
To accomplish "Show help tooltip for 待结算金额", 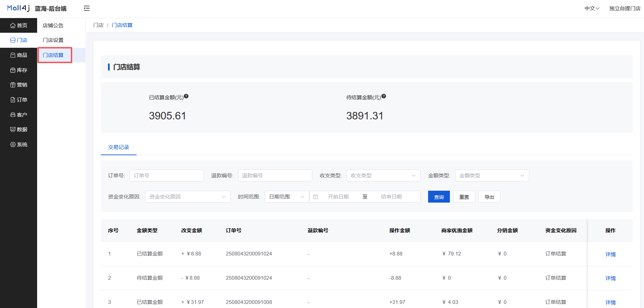I will pyautogui.click(x=384, y=96).
